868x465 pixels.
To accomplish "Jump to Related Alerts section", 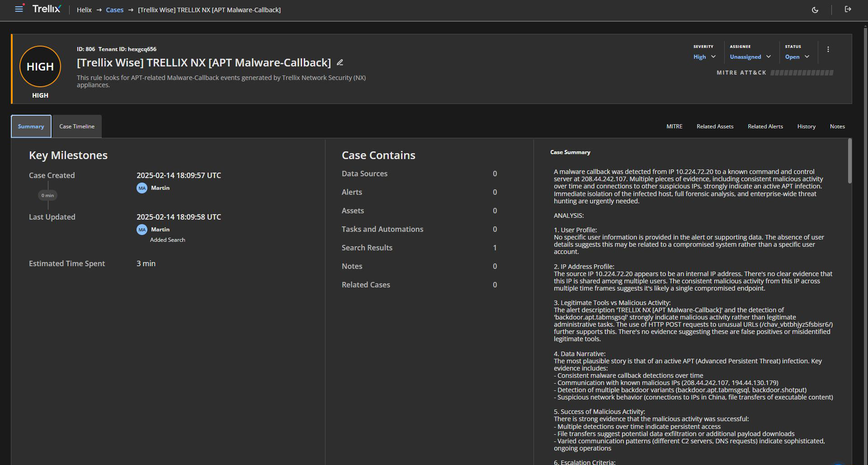I will [x=765, y=127].
